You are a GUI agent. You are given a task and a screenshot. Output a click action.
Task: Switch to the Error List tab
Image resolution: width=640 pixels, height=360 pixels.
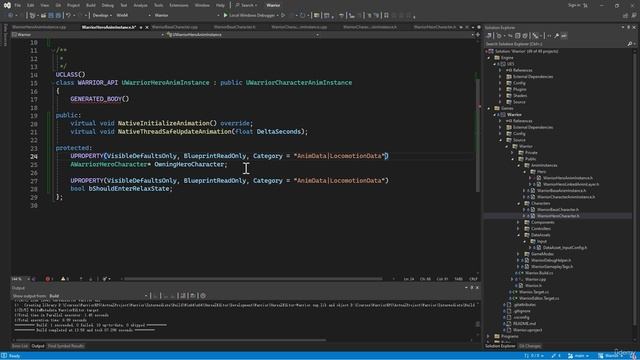click(x=20, y=346)
